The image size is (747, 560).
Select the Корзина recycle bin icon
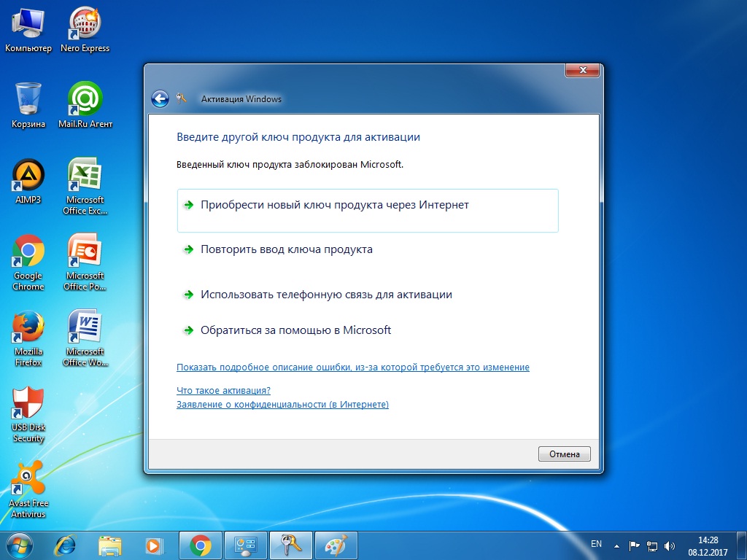[28, 105]
